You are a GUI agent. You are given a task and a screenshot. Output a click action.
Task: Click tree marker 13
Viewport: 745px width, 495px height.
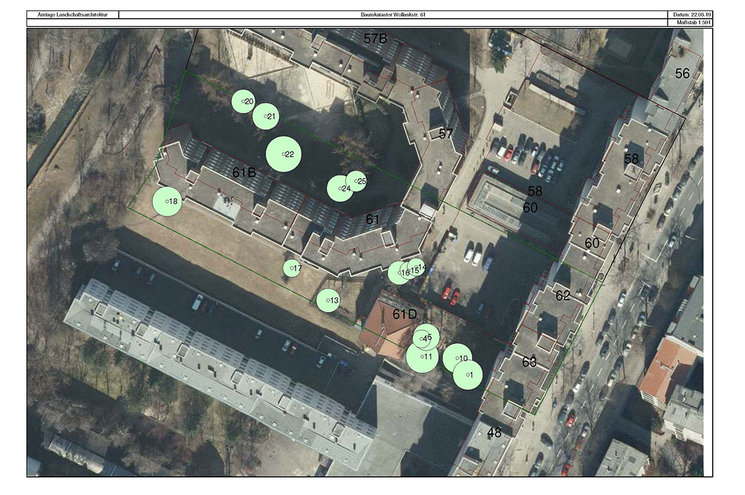pyautogui.click(x=328, y=300)
